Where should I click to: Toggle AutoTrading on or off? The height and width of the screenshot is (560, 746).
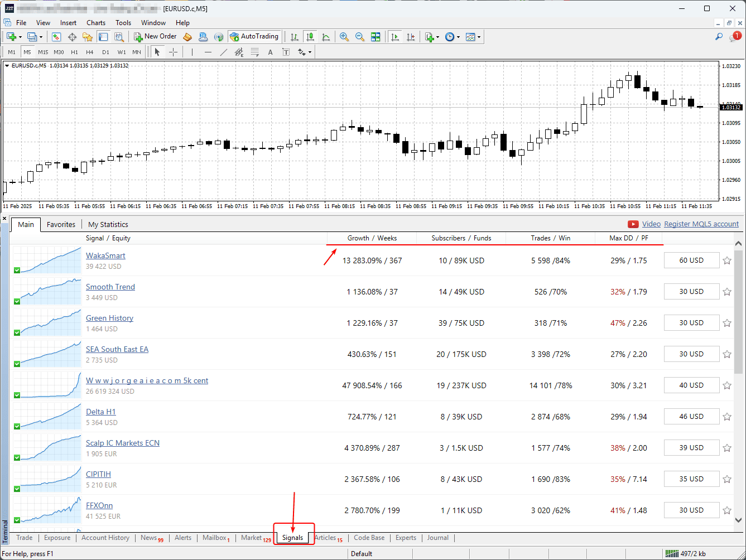pyautogui.click(x=254, y=37)
